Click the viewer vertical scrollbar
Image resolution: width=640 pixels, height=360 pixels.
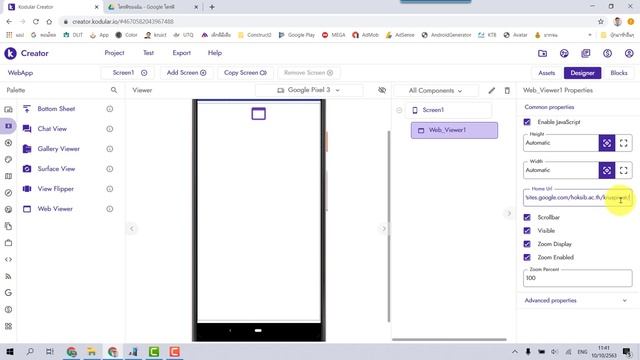coord(389,227)
